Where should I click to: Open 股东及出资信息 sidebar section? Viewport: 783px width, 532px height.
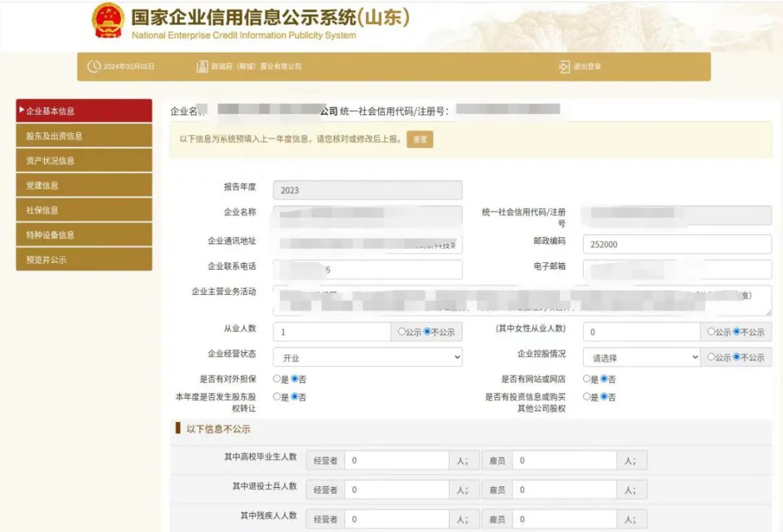pos(84,136)
